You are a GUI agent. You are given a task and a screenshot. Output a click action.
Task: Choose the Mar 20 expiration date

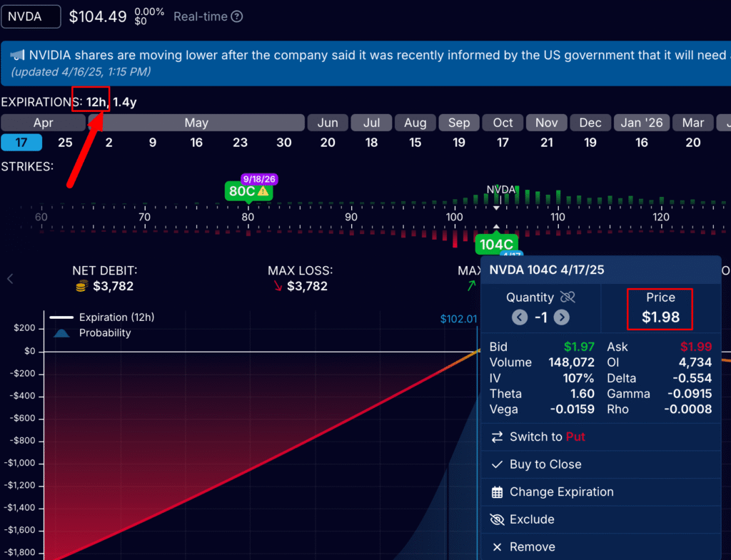pos(692,142)
